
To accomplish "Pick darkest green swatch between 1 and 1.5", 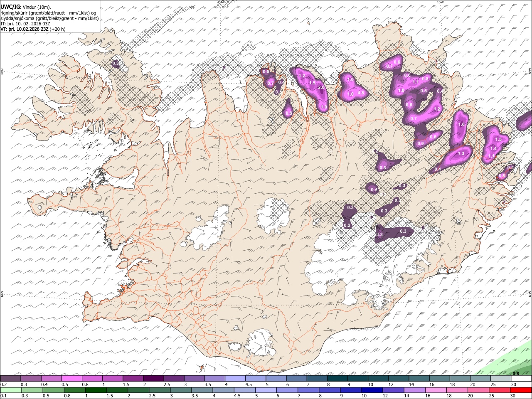I will click(96, 390).
